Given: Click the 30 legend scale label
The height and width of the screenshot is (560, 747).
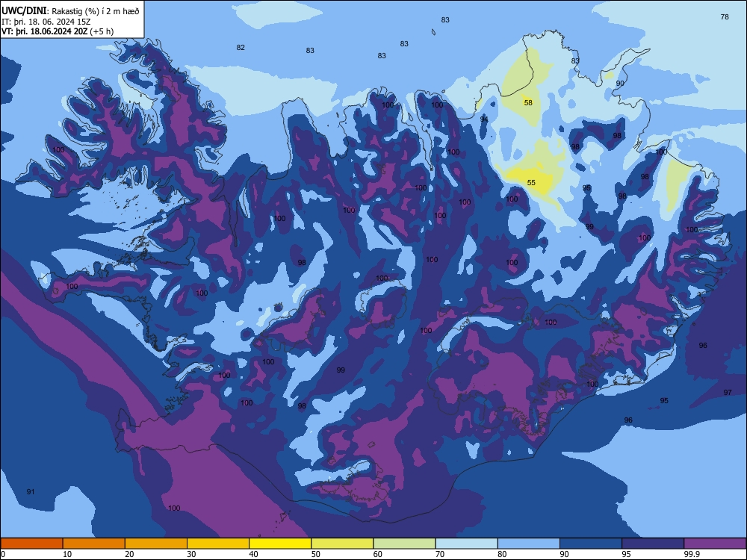Looking at the screenshot, I should tap(191, 554).
